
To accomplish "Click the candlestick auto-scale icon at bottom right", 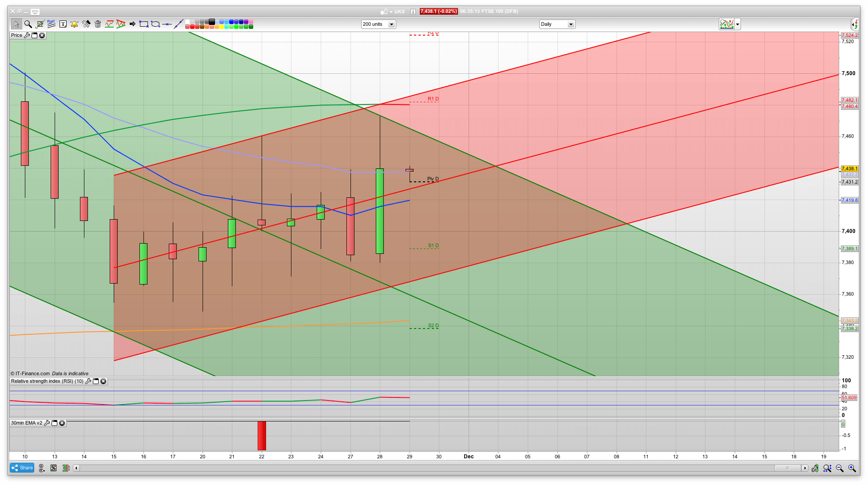I will (x=815, y=468).
